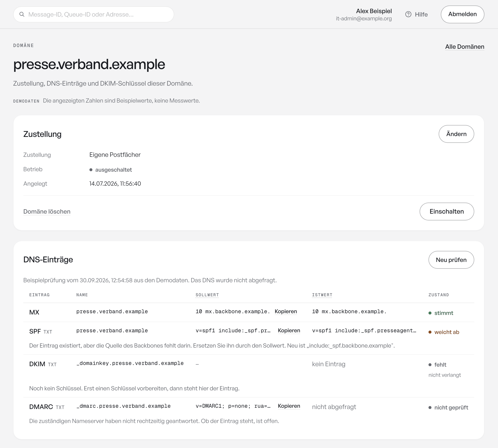The image size is (498, 448).
Task: Focus the Message-ID search field
Action: click(x=93, y=14)
